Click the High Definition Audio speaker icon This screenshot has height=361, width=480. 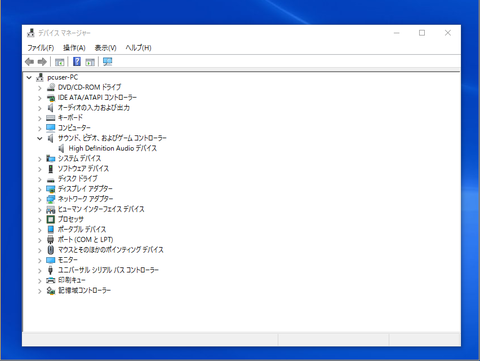pos(61,148)
